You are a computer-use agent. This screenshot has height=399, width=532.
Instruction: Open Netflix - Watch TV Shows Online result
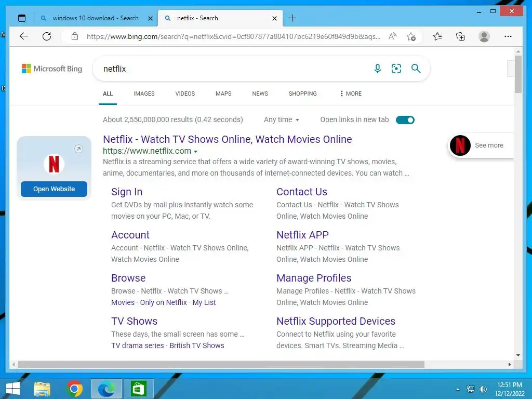pos(228,139)
